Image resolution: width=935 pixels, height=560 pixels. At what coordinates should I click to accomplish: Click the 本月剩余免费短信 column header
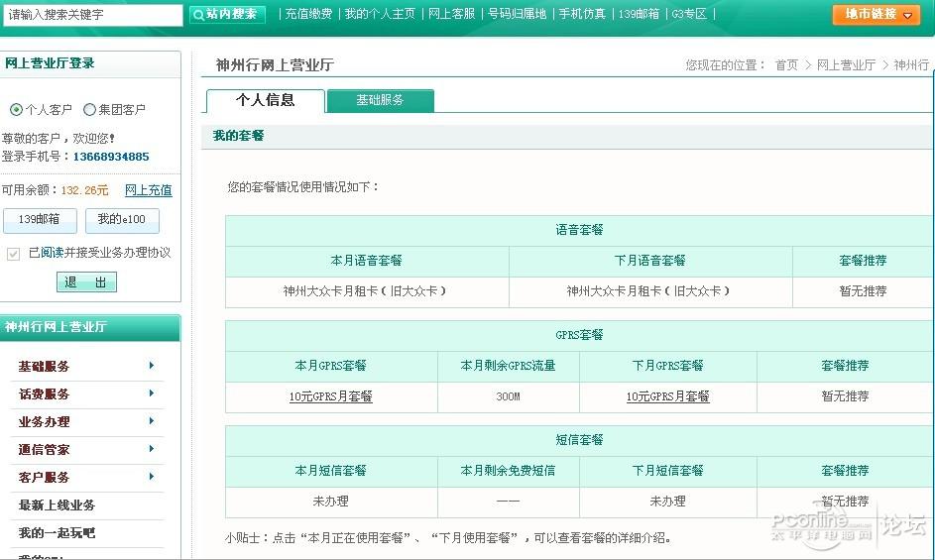(x=508, y=471)
